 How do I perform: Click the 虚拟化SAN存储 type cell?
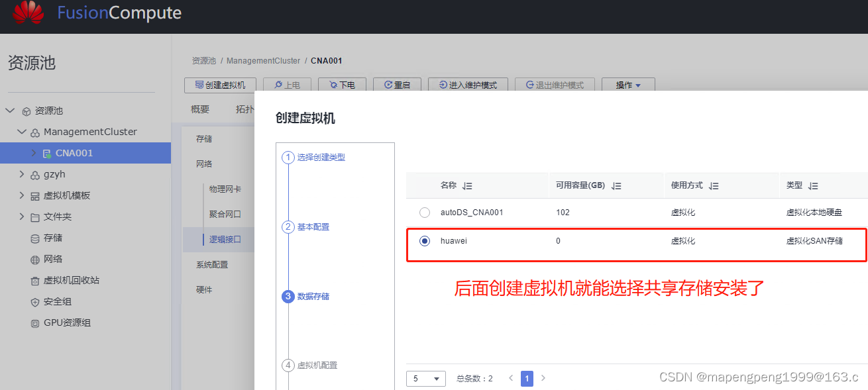(x=814, y=241)
